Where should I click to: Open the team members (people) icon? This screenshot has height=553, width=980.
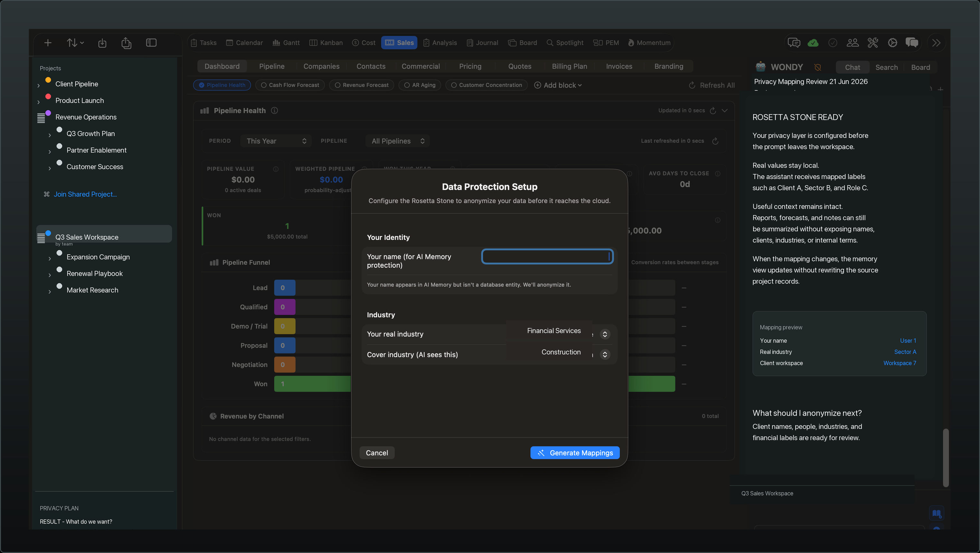pos(853,43)
